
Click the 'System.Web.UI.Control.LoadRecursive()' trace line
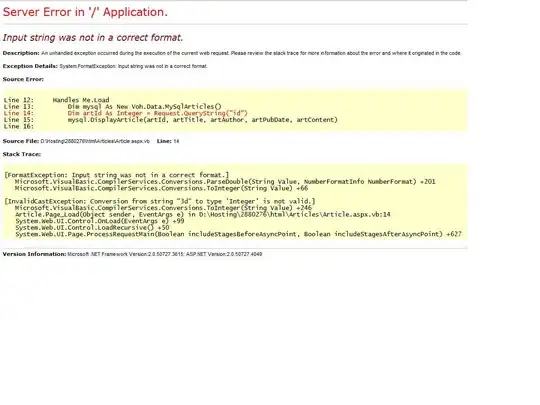click(92, 227)
